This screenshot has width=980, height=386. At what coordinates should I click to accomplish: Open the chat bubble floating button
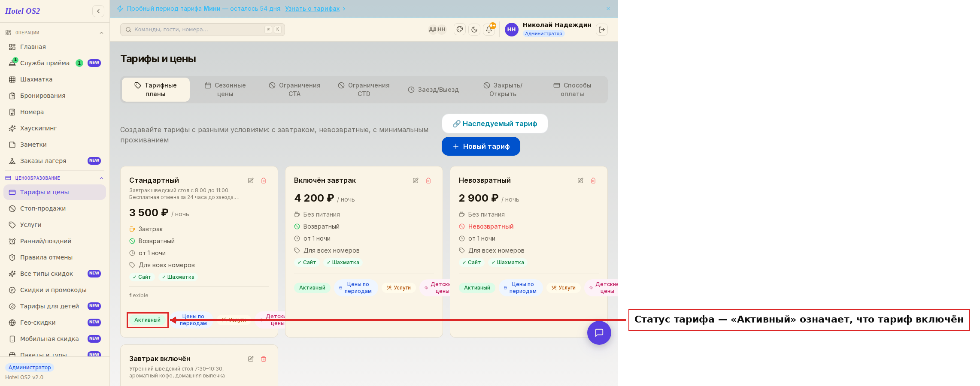click(x=599, y=333)
